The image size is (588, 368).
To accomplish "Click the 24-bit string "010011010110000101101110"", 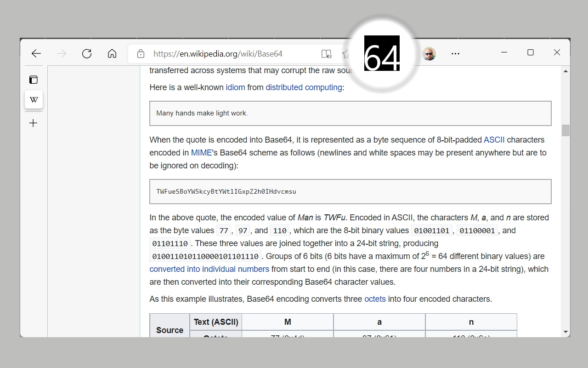I will pyautogui.click(x=205, y=256).
